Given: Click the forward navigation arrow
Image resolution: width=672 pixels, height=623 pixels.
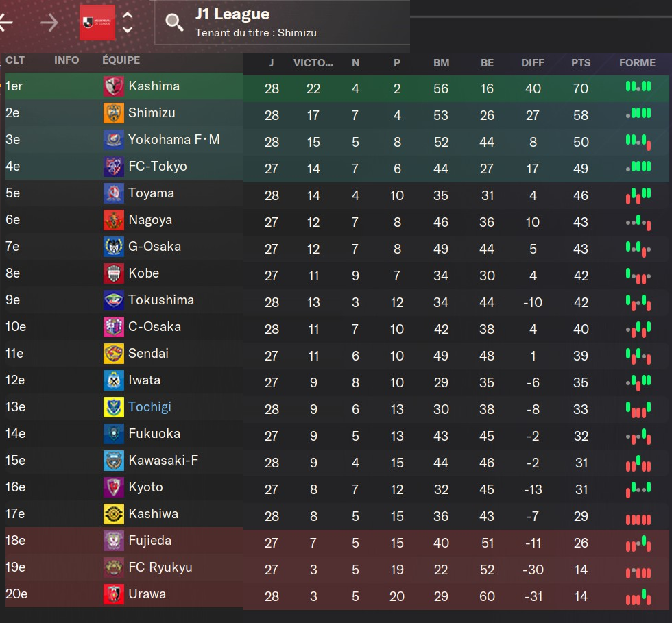Looking at the screenshot, I should click(49, 23).
